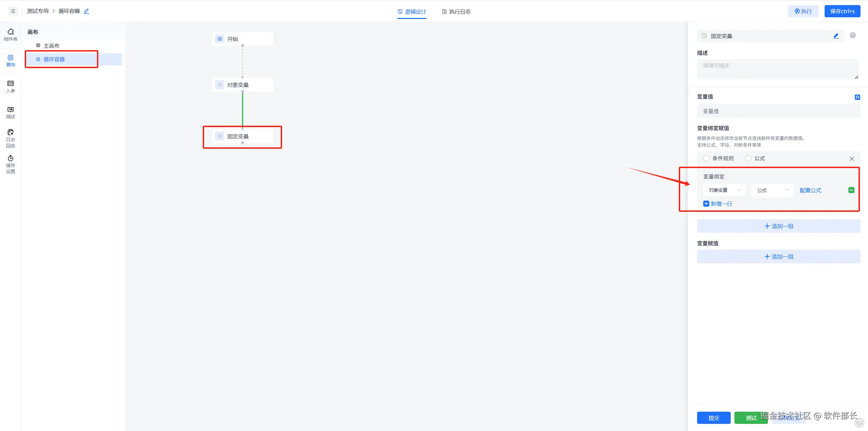This screenshot has width=868, height=431.
Task: Select the 公式 radio option
Action: (x=748, y=158)
